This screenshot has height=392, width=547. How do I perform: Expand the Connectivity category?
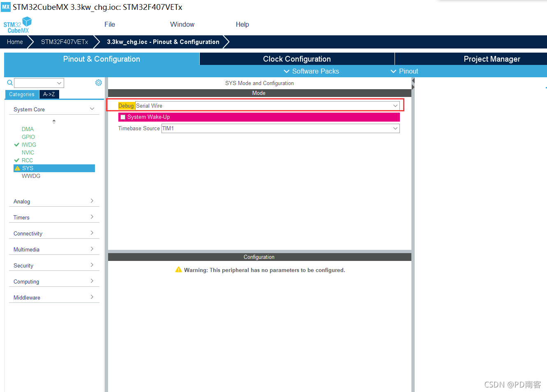54,233
